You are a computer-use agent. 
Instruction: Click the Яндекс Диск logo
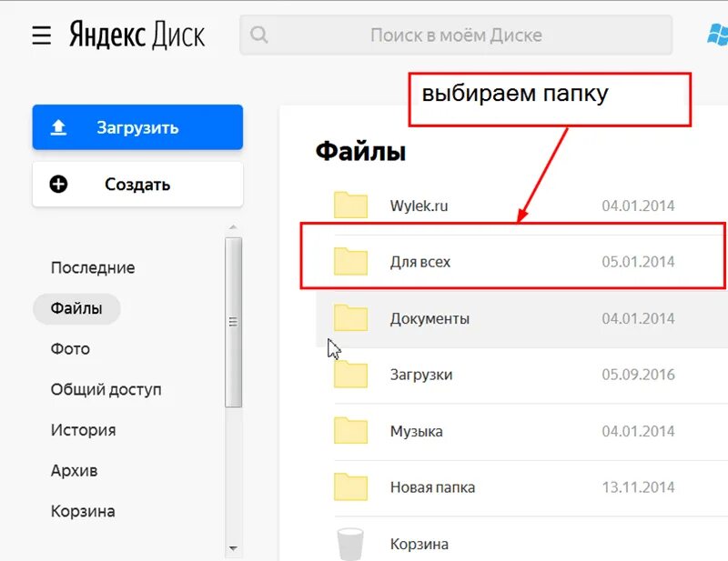(137, 35)
